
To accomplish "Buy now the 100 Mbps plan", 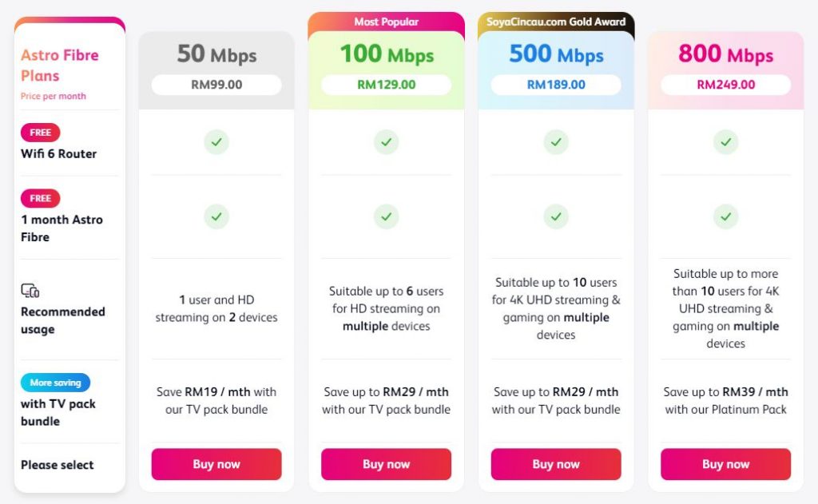I will point(386,464).
